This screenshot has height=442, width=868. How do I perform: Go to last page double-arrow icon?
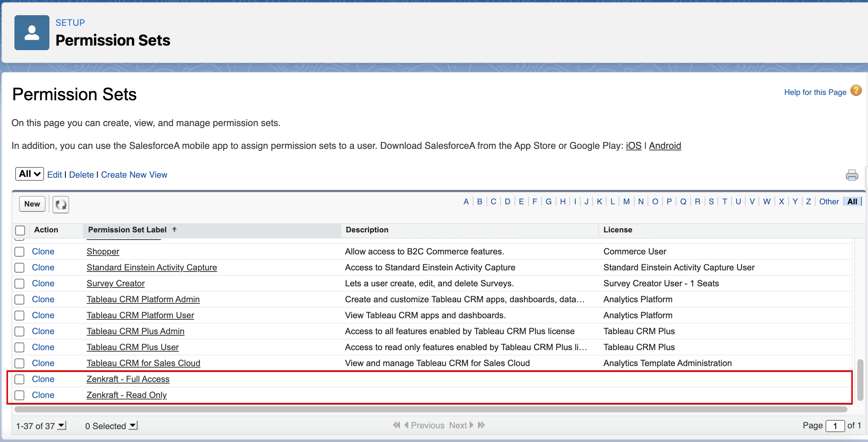(x=482, y=425)
